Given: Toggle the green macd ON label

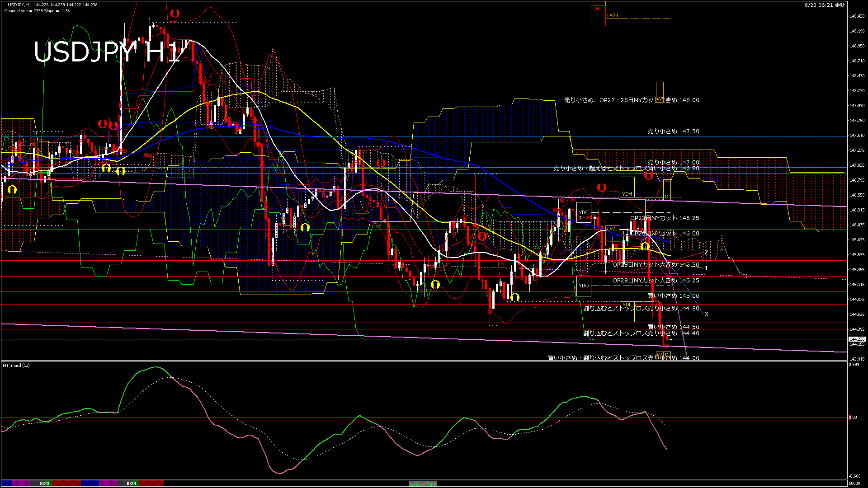Looking at the screenshot, I should pyautogui.click(x=423, y=484).
